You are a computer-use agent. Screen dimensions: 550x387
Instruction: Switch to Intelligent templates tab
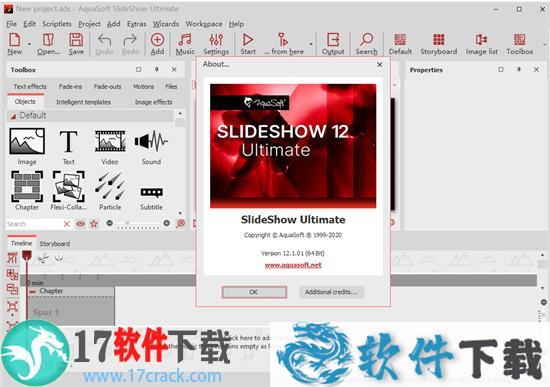pos(83,102)
